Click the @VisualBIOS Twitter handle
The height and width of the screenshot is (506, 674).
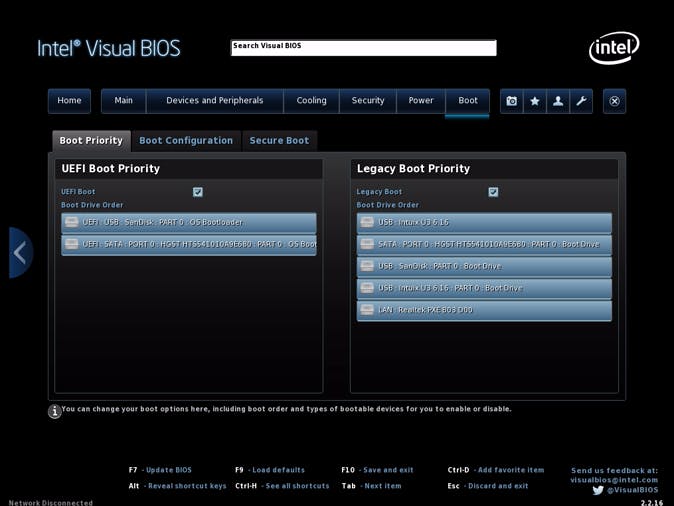click(632, 490)
